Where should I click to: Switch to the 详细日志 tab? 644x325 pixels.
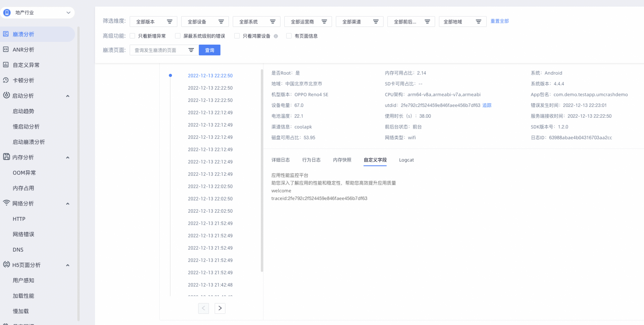[280, 160]
